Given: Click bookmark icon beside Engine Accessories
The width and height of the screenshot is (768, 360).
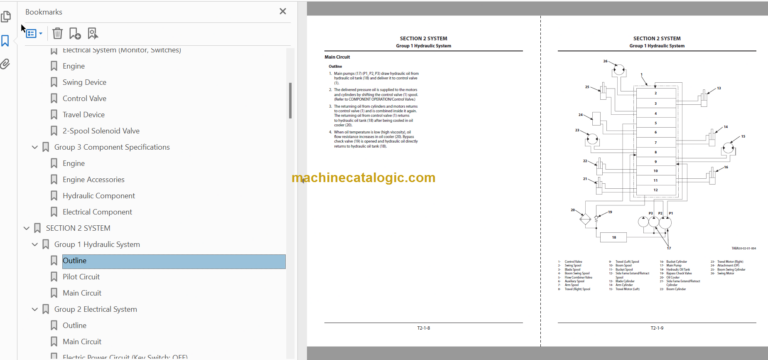Looking at the screenshot, I should coord(54,180).
